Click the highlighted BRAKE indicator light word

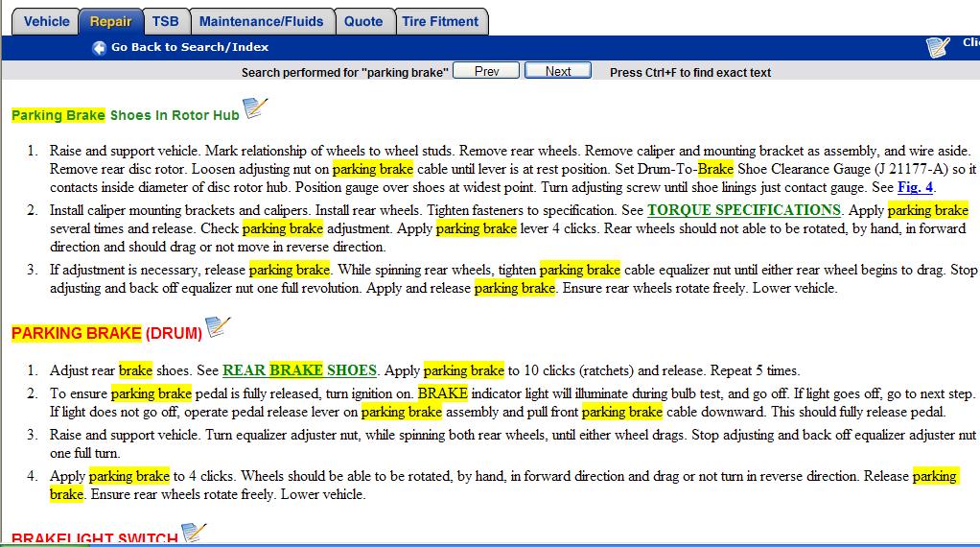(442, 393)
